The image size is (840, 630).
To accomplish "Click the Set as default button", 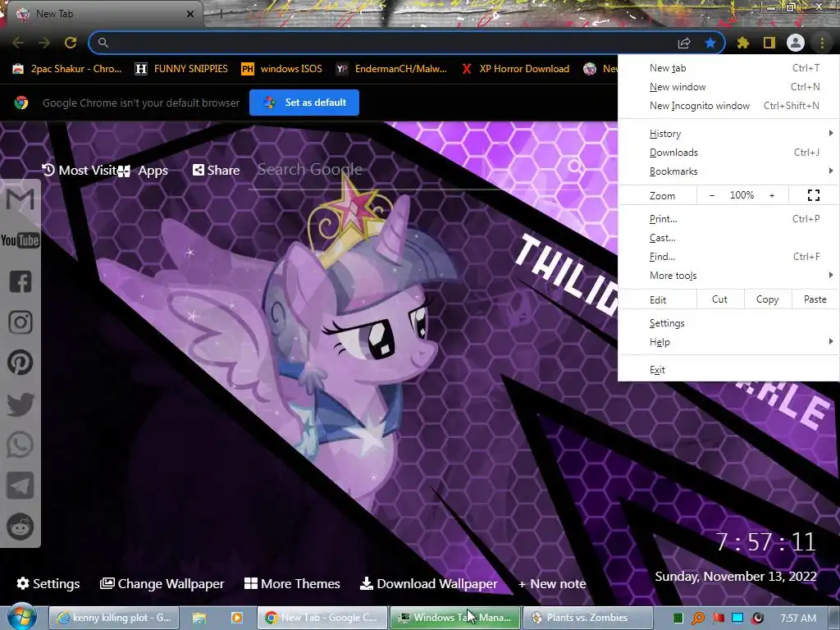I will click(x=304, y=103).
